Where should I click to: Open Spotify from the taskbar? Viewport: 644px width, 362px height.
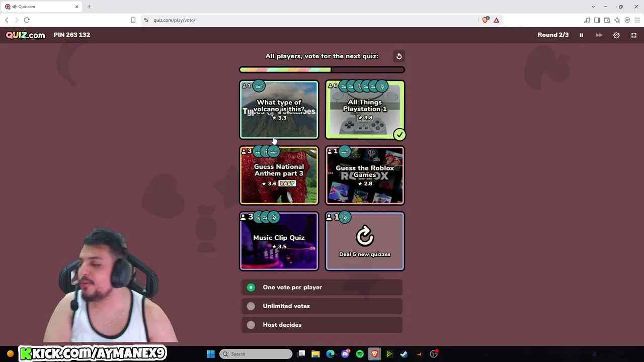point(360,354)
